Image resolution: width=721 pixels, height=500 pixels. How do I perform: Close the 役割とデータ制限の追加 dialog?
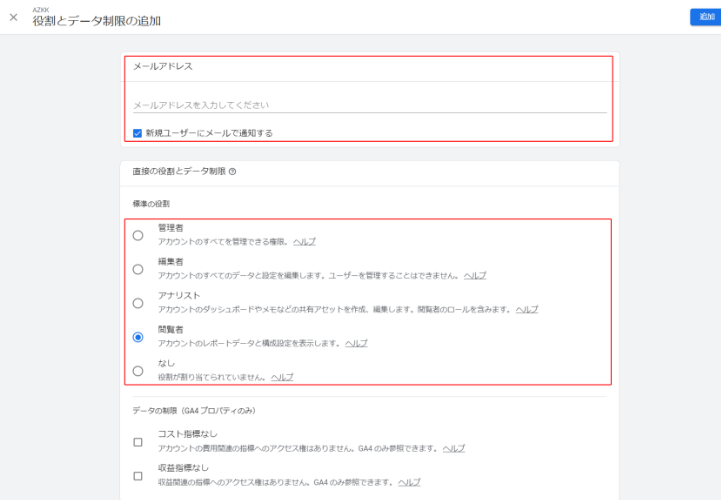[x=13, y=17]
